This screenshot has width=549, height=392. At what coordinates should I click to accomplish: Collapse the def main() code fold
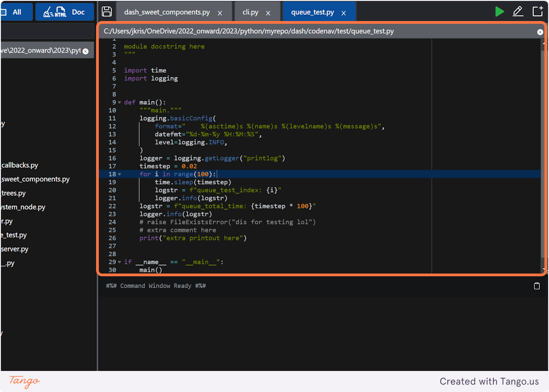point(119,102)
